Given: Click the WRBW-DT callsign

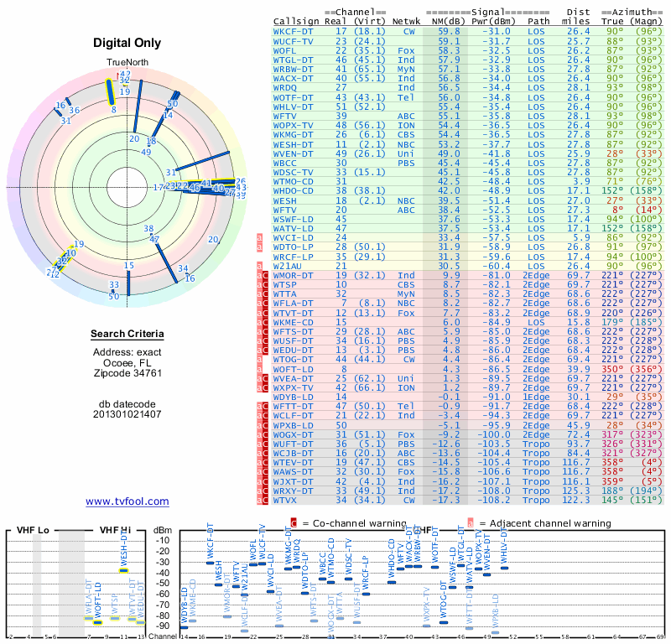Looking at the screenshot, I should coord(293,70).
